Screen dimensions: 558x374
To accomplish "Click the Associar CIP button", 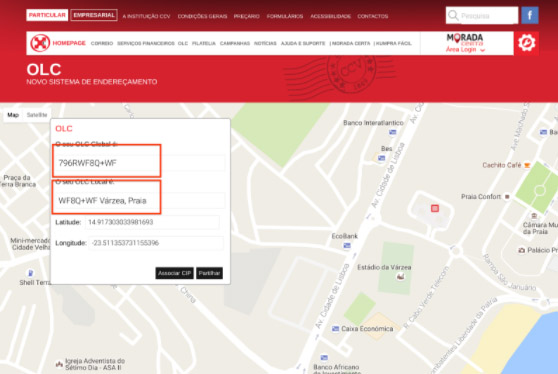I will [174, 273].
